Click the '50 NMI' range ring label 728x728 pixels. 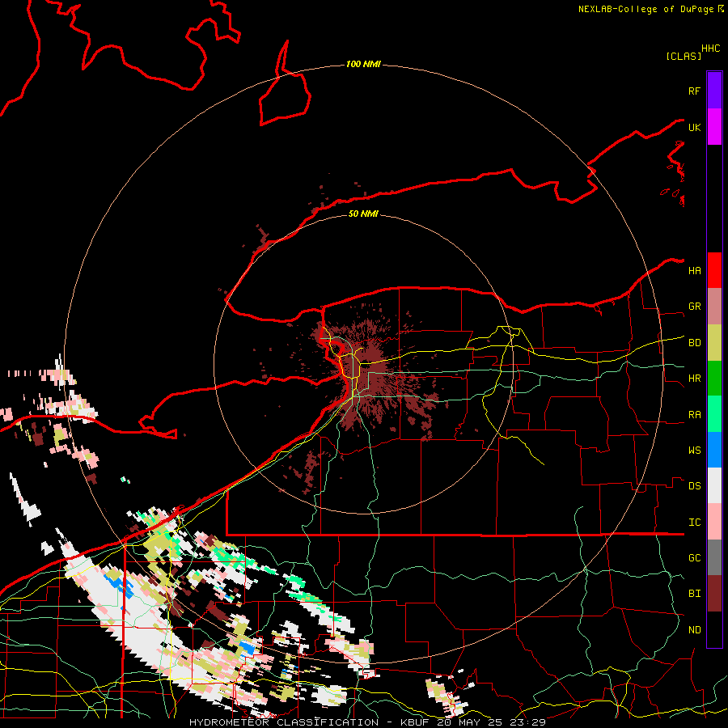pos(363,214)
